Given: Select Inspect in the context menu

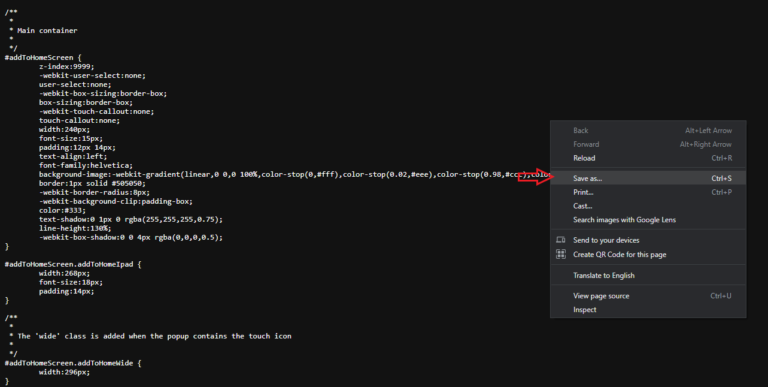Looking at the screenshot, I should [x=648, y=310].
